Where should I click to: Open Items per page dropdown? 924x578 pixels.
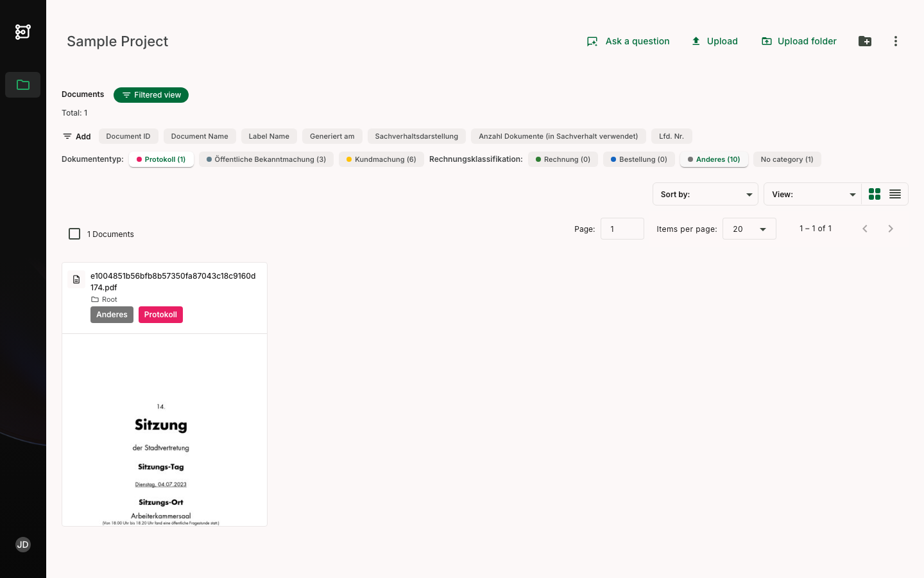[x=749, y=229]
